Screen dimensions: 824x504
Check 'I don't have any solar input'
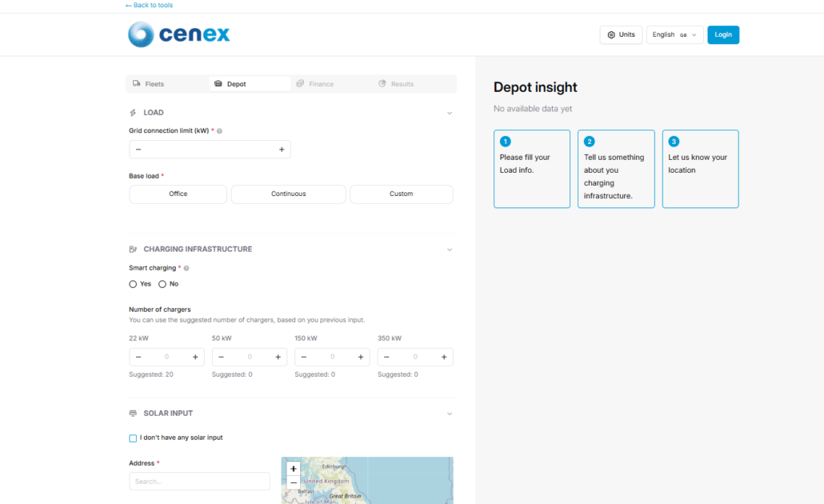(133, 438)
